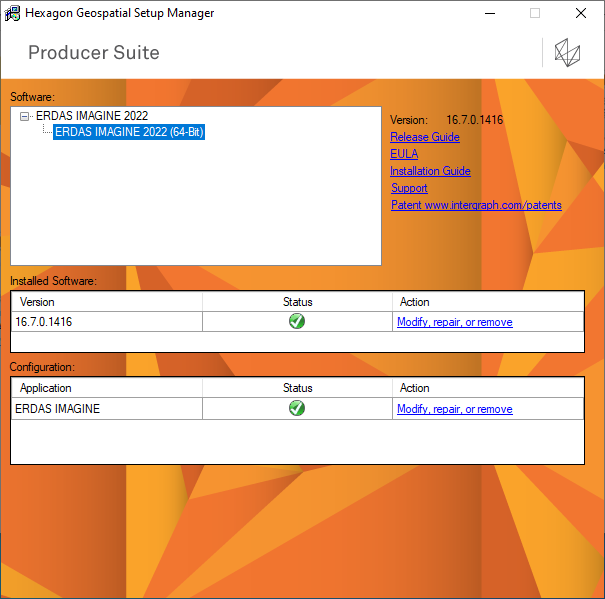Click green status checkmark in Configuration ERDAS IMAGINE row
The width and height of the screenshot is (605, 599).
[x=297, y=408]
